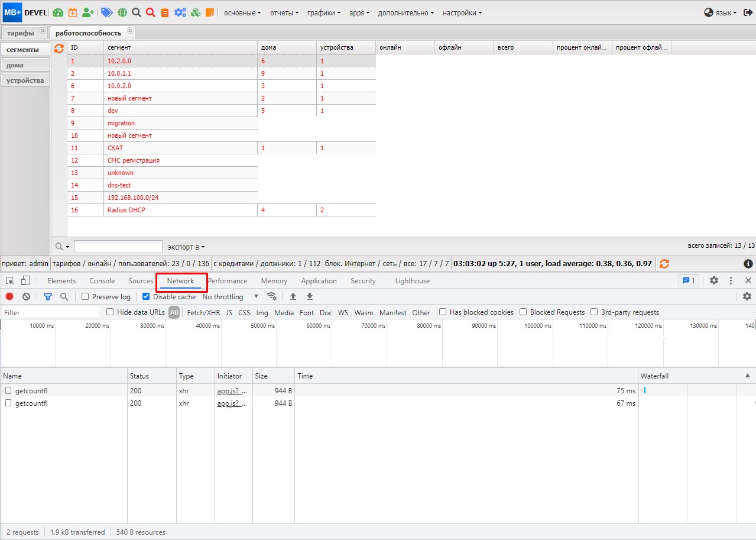Open the No throttling dropdown
This screenshot has width=756, height=540.
[x=231, y=296]
